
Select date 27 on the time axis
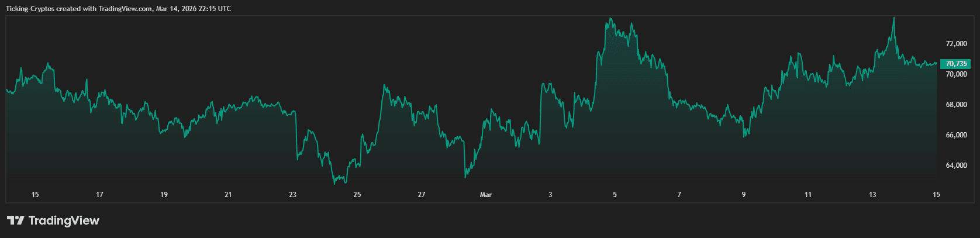coord(422,195)
